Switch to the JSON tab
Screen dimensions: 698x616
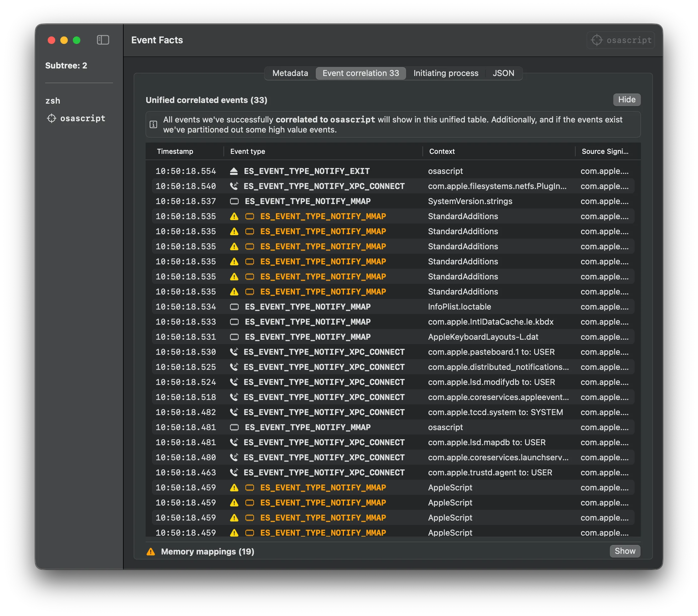coord(503,73)
